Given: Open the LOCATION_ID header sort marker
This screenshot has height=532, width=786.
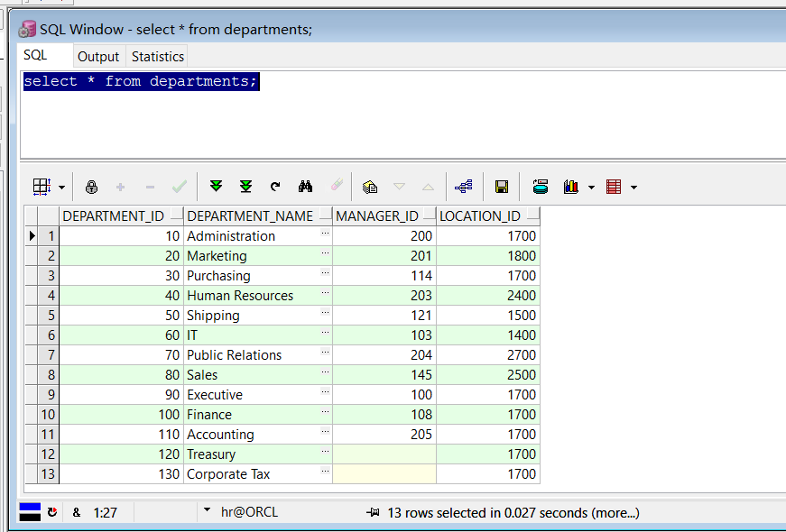Looking at the screenshot, I should [533, 216].
